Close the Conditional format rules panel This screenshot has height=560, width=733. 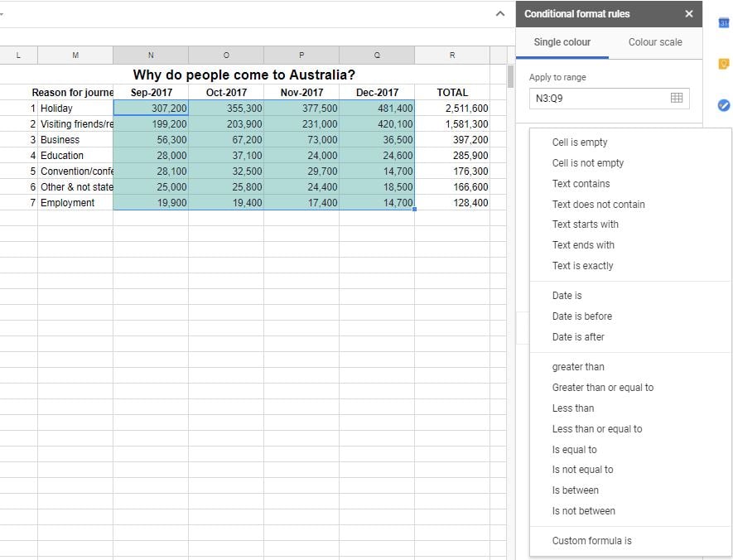tap(688, 14)
